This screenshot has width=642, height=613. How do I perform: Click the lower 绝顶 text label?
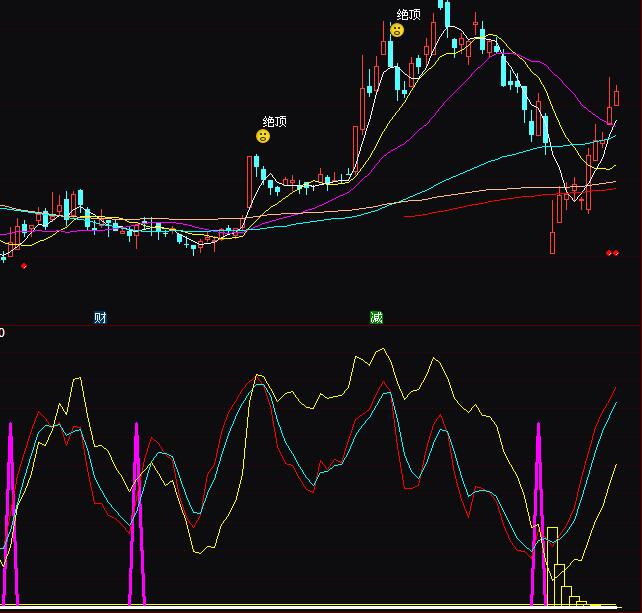click(275, 122)
